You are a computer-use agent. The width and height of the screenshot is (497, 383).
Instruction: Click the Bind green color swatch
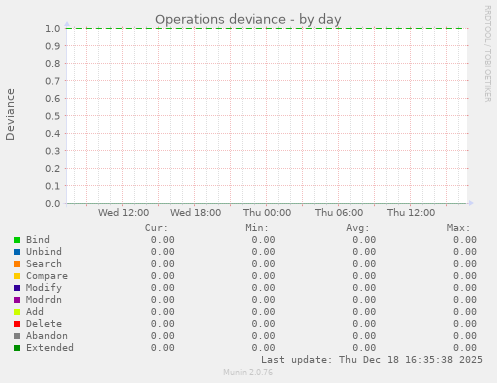coord(17,240)
